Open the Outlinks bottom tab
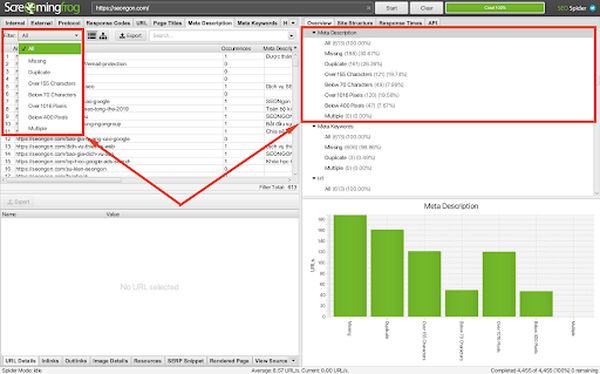Screen dimensions: 600x374 click(76, 361)
